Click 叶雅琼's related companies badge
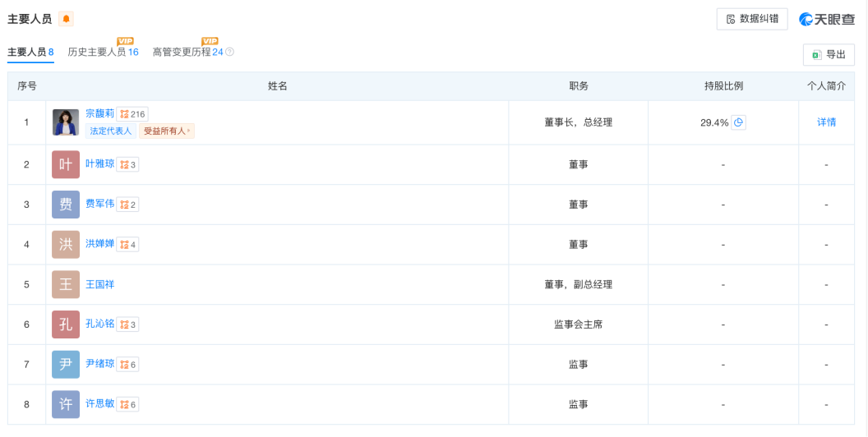Viewport: 868px width, 437px height. click(x=127, y=164)
